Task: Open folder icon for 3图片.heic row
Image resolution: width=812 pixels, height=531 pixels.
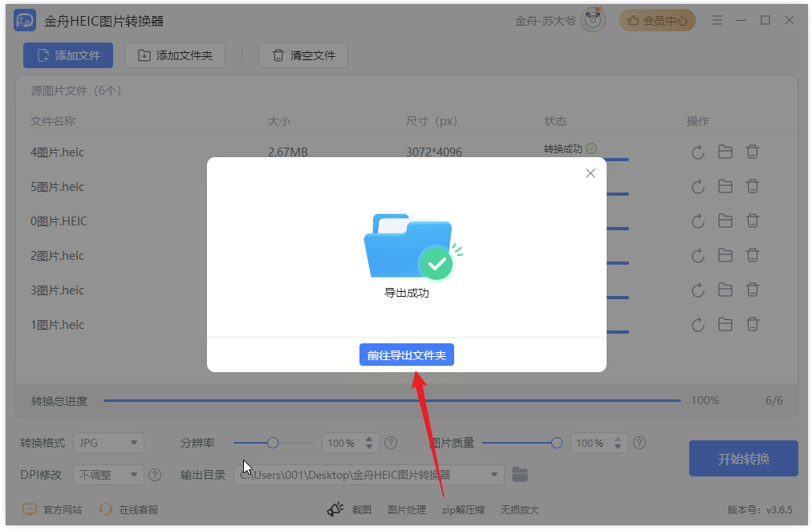Action: [x=725, y=290]
